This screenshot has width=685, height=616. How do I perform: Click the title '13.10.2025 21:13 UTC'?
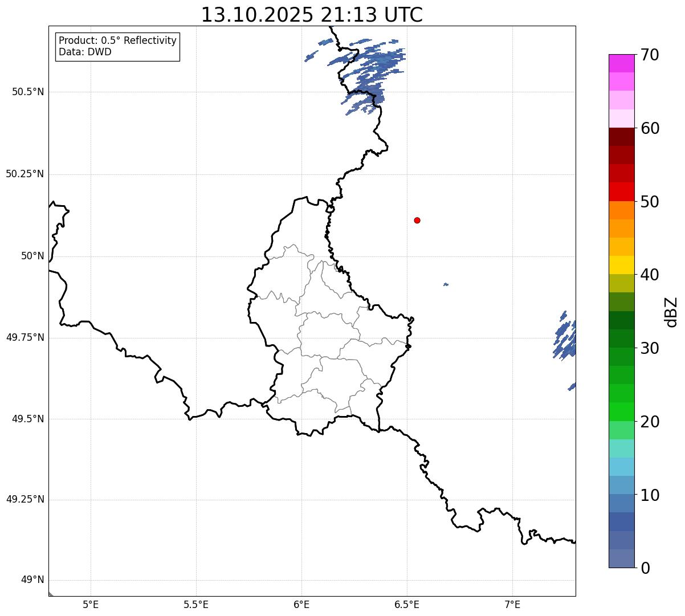pos(312,14)
